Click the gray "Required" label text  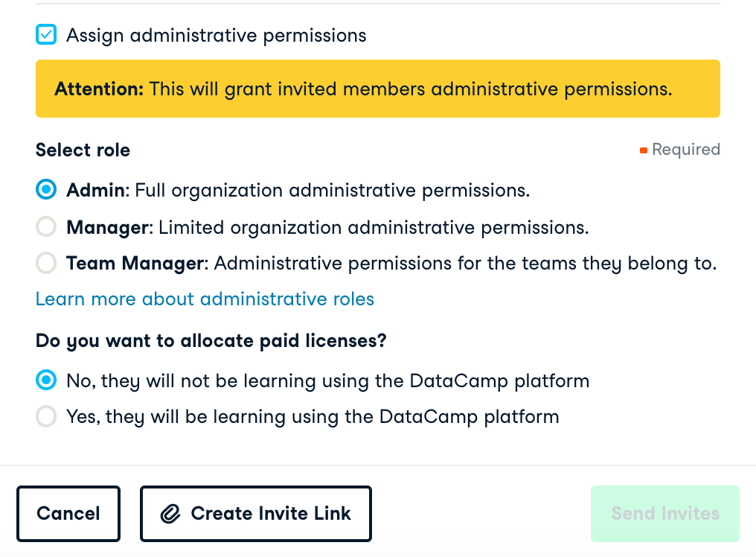click(x=685, y=150)
